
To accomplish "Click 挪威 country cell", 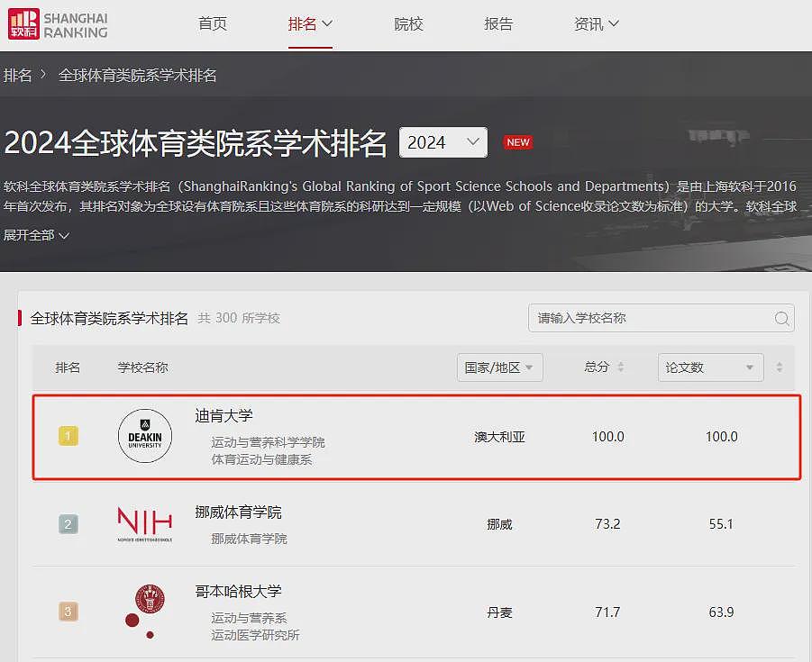I will [500, 524].
